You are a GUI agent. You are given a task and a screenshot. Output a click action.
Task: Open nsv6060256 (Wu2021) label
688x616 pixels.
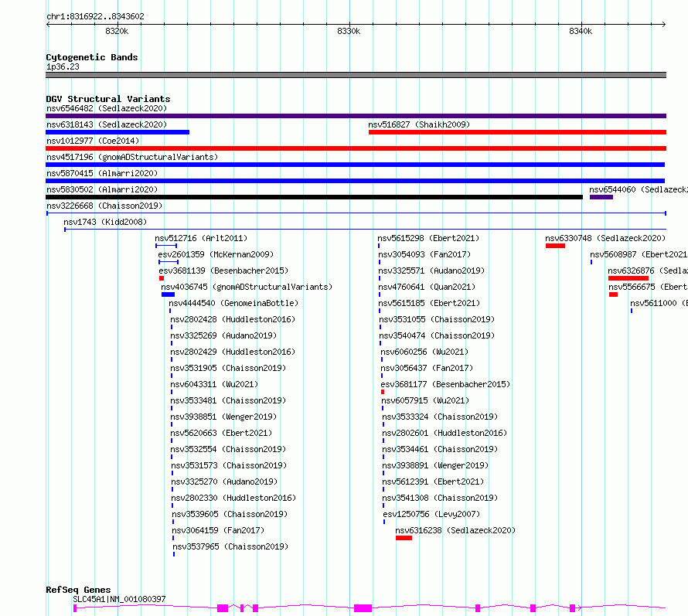[424, 352]
